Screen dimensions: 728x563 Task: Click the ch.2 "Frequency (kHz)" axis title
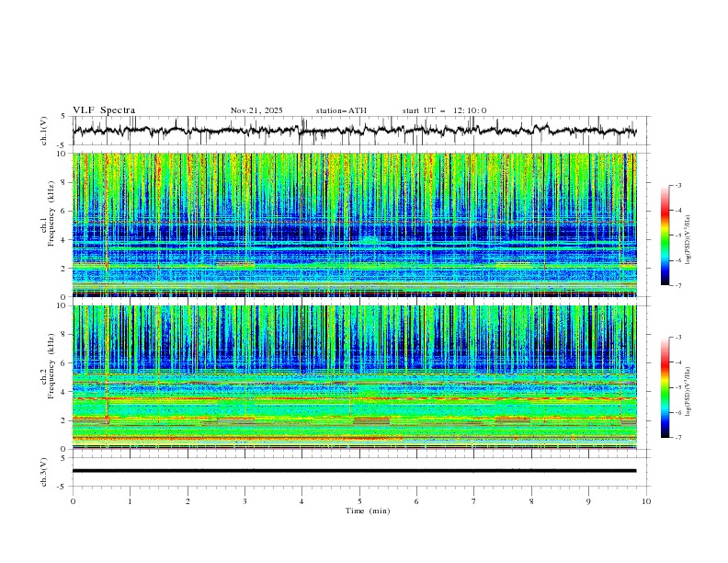51,365
